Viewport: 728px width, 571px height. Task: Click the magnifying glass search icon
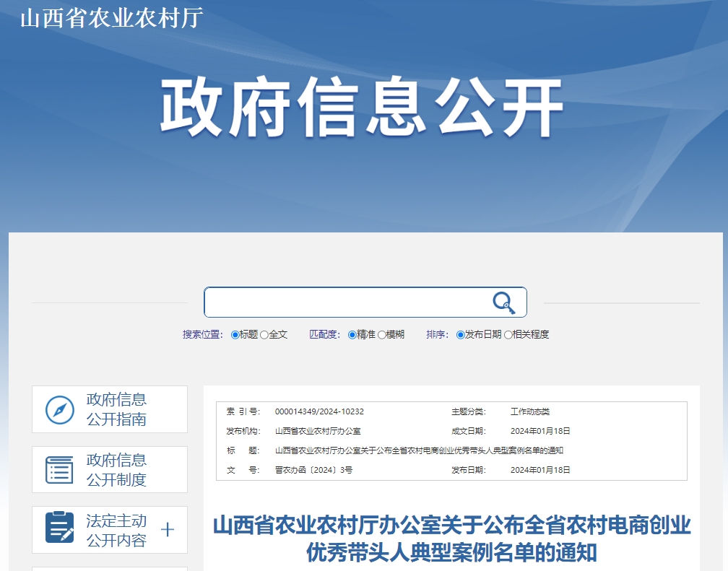503,302
